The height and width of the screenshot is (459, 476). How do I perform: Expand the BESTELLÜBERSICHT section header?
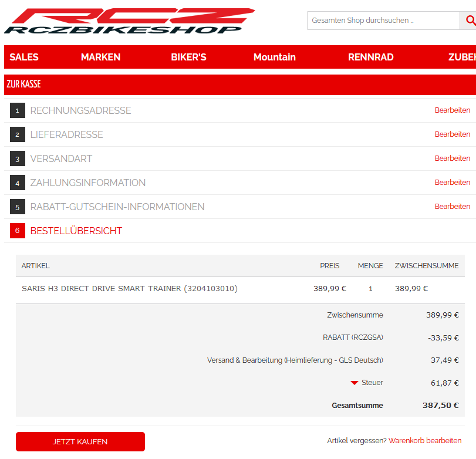76,231
